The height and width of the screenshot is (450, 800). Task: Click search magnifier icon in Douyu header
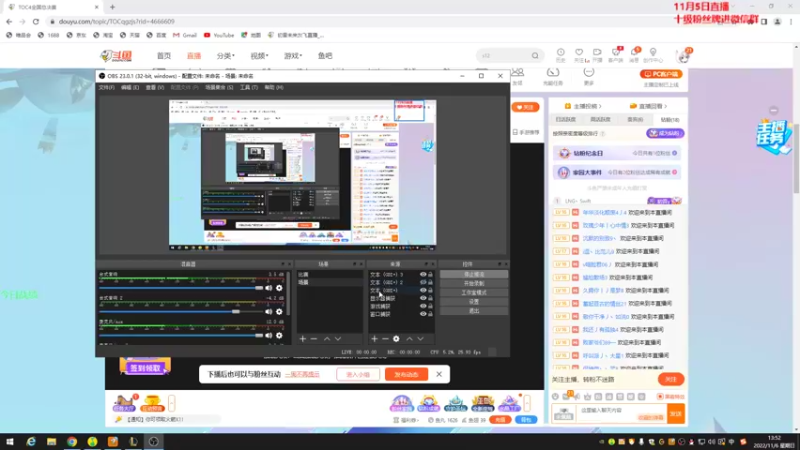click(535, 56)
